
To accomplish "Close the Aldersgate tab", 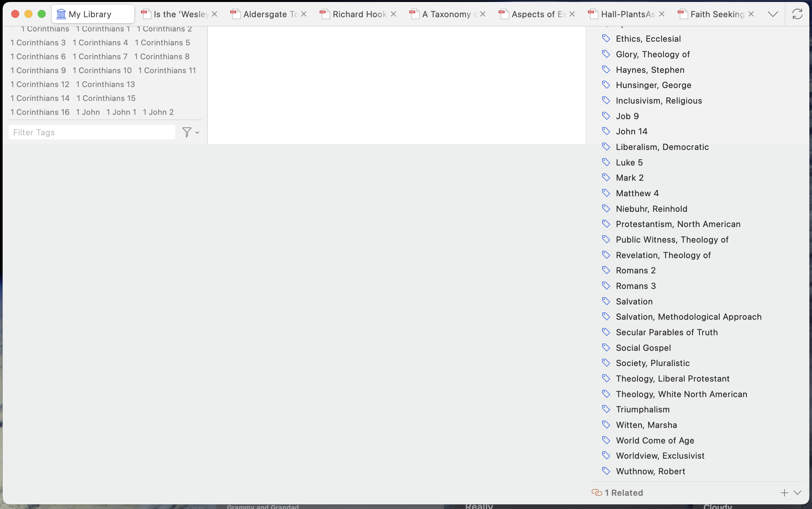I will coord(303,14).
